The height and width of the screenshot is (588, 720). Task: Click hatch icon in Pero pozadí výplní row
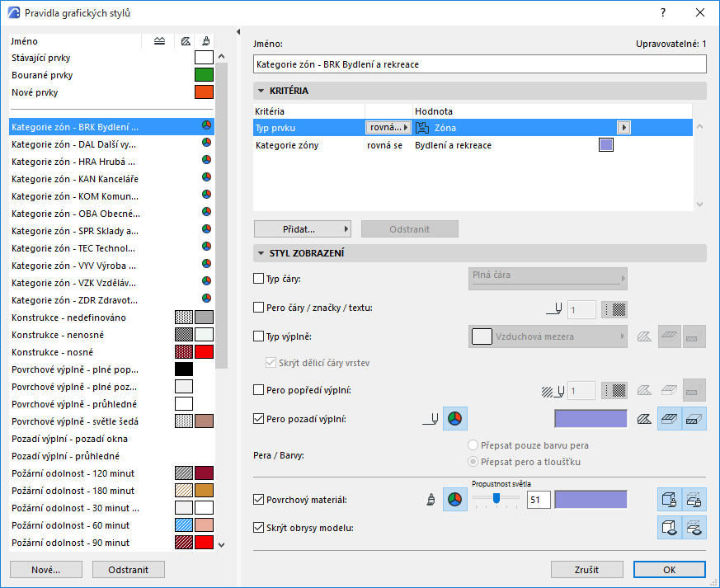pyautogui.click(x=644, y=419)
